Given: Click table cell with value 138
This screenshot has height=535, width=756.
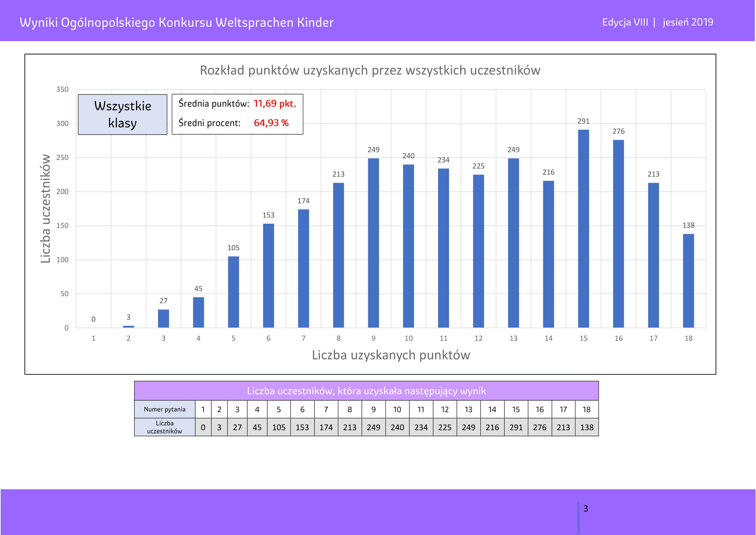Looking at the screenshot, I should [587, 427].
